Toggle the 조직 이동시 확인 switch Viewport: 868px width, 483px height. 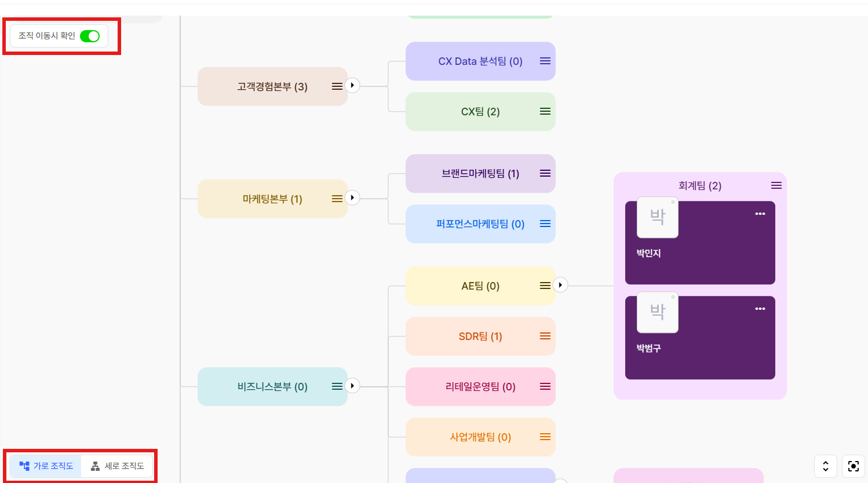(90, 36)
